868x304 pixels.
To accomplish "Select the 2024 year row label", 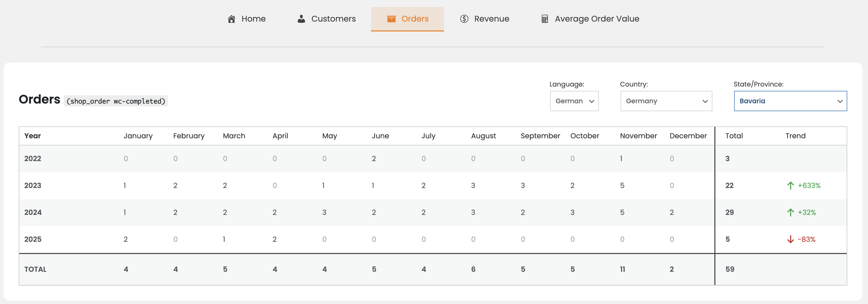I will point(33,213).
